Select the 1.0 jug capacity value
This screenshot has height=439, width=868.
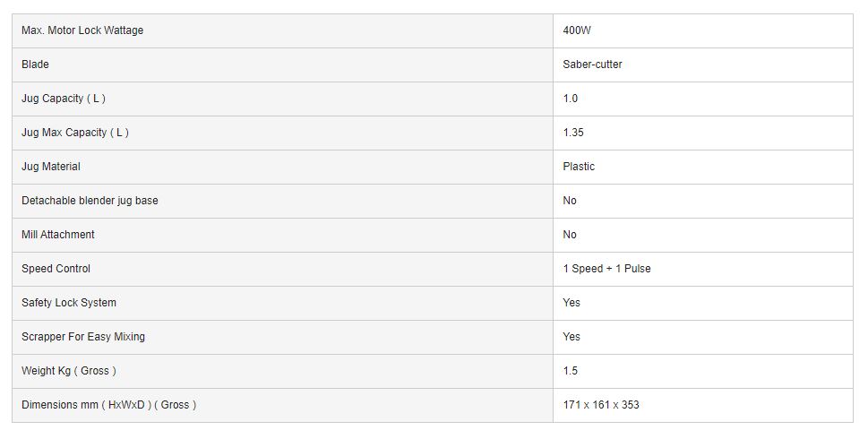[x=571, y=99]
